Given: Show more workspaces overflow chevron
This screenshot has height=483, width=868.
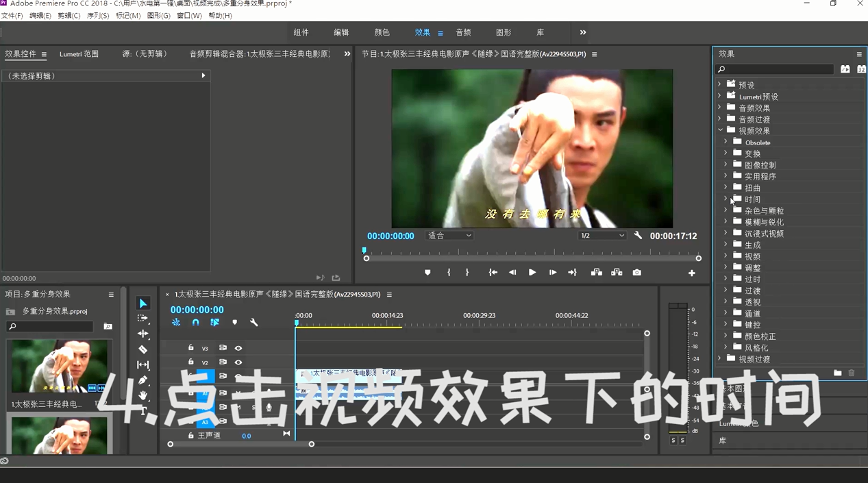Looking at the screenshot, I should pyautogui.click(x=583, y=32).
